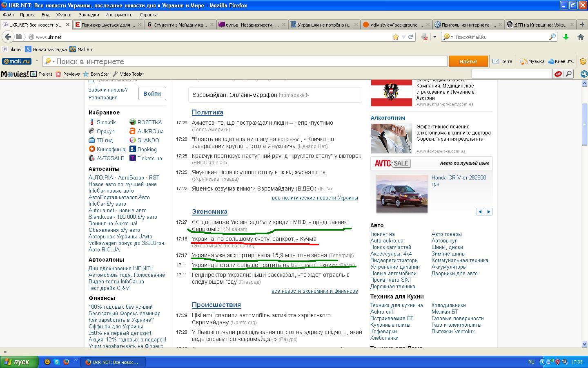Open the ROZETKA favorite link
The width and height of the screenshot is (588, 368).
coord(150,122)
